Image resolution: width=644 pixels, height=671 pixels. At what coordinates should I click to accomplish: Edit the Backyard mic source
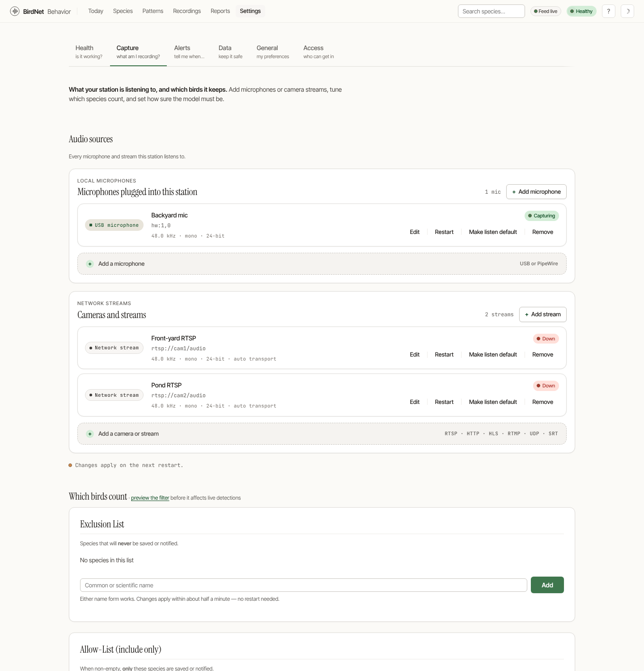[415, 232]
